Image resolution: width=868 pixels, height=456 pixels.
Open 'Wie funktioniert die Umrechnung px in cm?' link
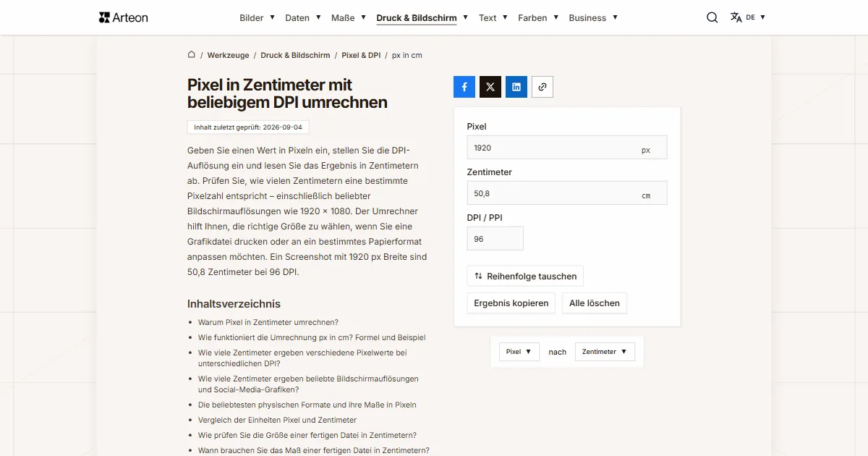pos(312,338)
